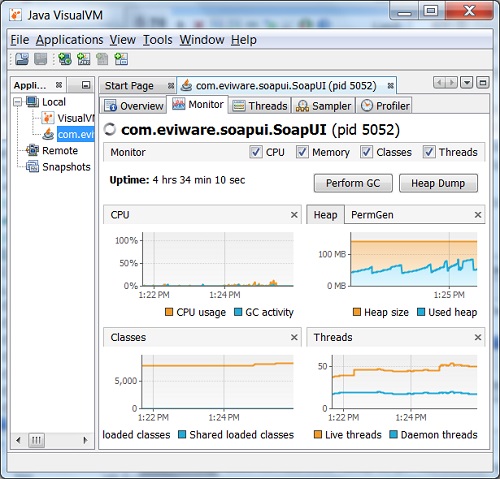
Task: Close the Threads chart panel
Action: click(478, 337)
